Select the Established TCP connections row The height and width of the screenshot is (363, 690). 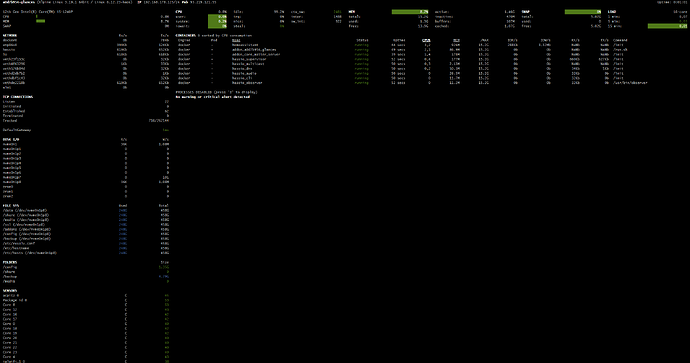[86, 111]
